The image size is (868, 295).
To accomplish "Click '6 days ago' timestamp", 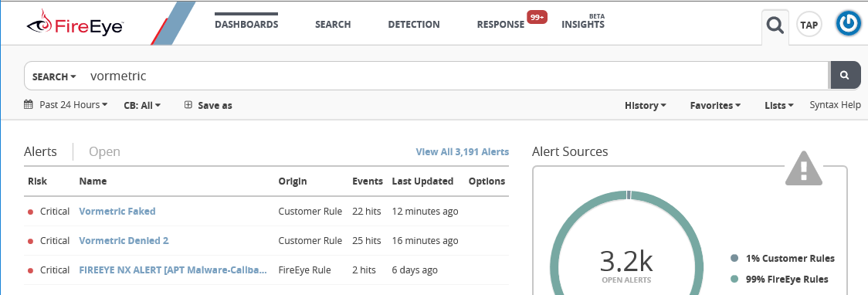I will point(415,270).
